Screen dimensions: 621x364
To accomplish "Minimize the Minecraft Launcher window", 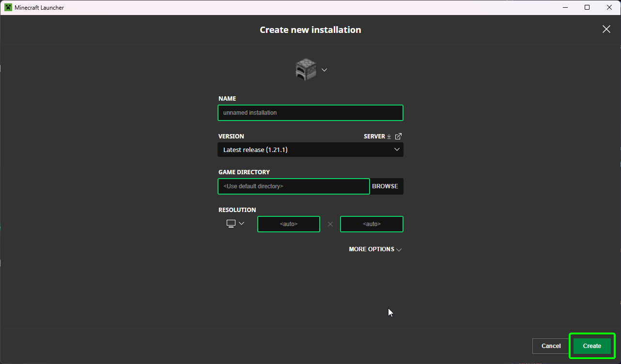I will point(565,7).
